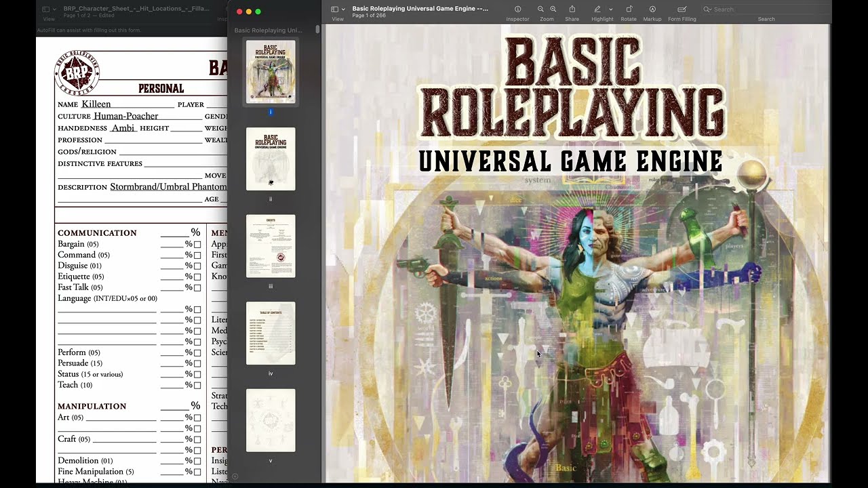Click the PLAYER field on character sheet

click(216, 104)
